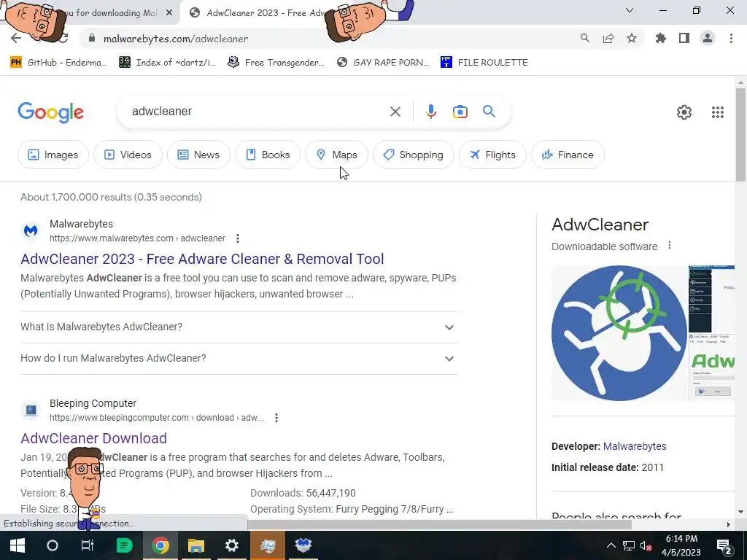Open 'Index of ~dartz' bookmark

[168, 63]
